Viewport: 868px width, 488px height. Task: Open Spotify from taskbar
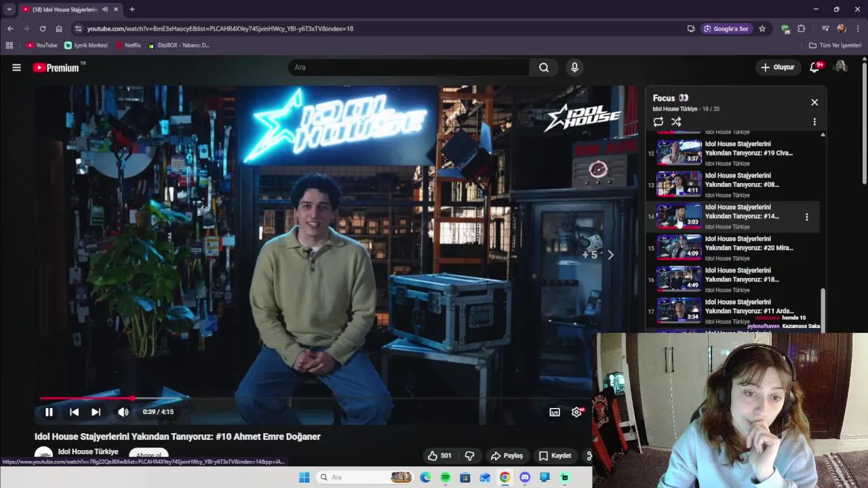point(445,477)
